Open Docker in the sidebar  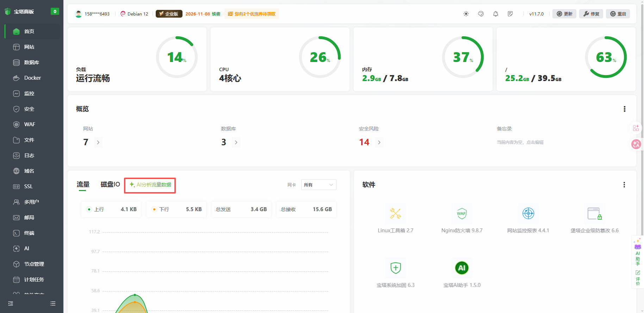[x=32, y=78]
